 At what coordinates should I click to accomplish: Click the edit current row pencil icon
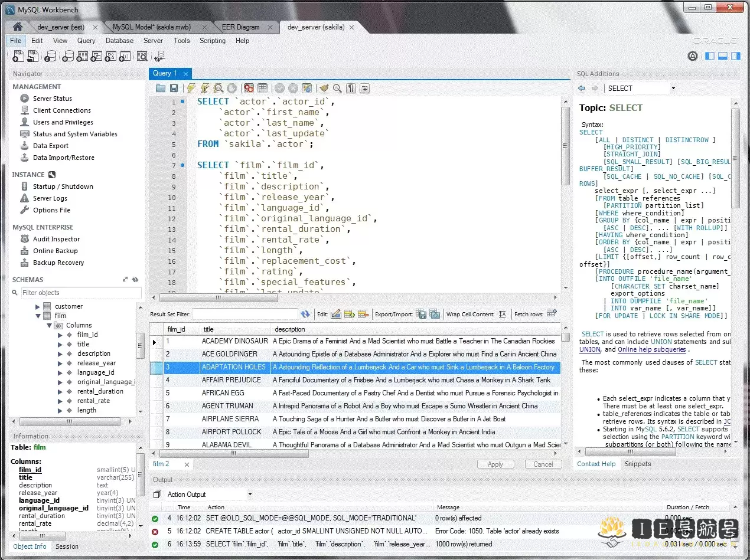click(x=335, y=314)
